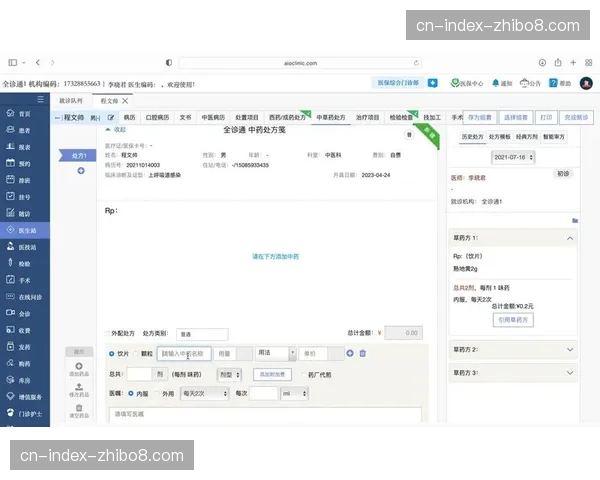Viewport: 600px width, 480px height.
Task: Open the 2021-07-16 date dropdown
Action: click(513, 157)
